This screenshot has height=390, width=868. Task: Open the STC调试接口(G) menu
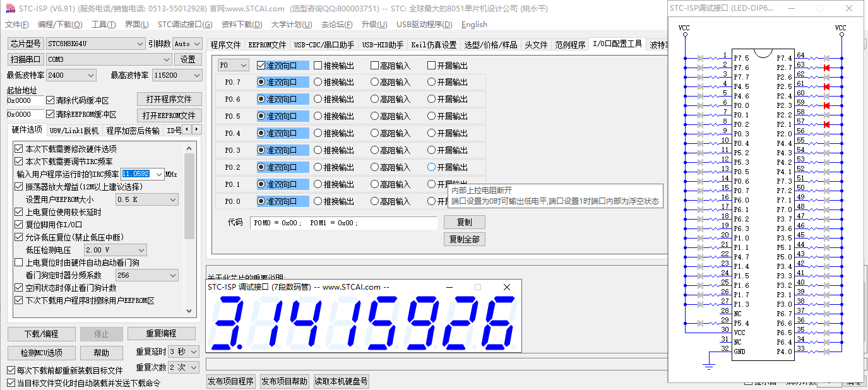pyautogui.click(x=185, y=25)
